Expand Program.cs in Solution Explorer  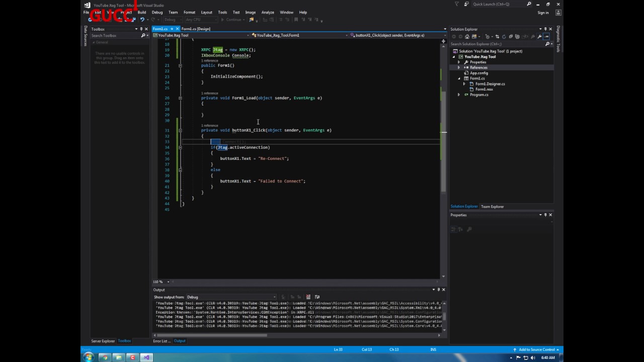[459, 95]
